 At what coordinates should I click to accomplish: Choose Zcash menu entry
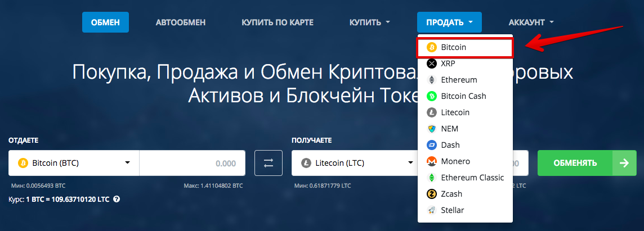[465, 194]
